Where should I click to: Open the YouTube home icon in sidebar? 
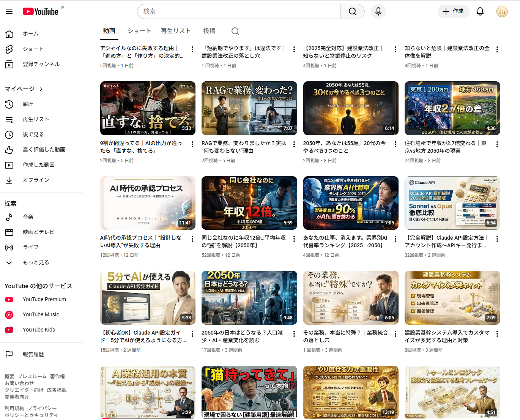click(9, 34)
